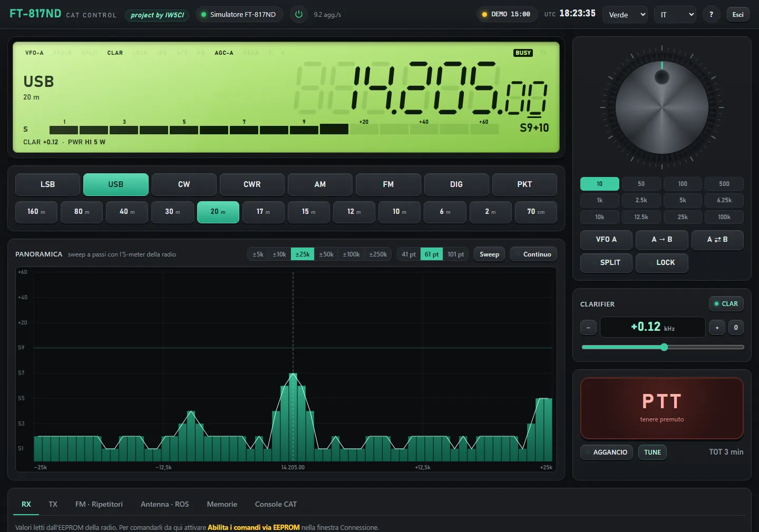Reset clarifier with the 0 button
Viewport: 759px width, 532px height.
(x=736, y=328)
